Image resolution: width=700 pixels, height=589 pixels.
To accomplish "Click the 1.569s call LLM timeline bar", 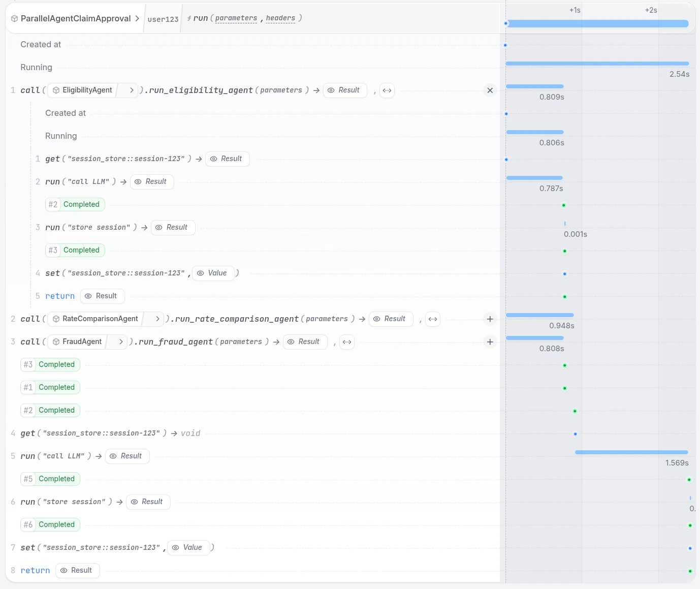I will 631,452.
